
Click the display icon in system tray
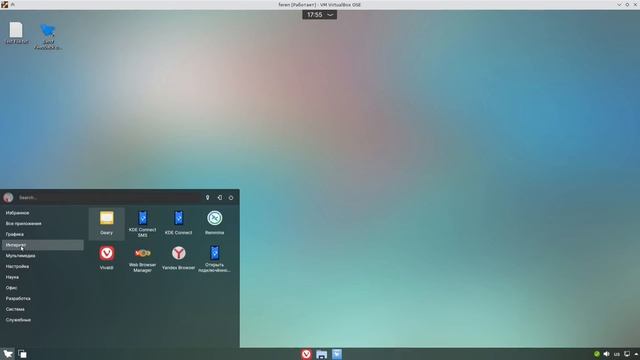(x=627, y=354)
